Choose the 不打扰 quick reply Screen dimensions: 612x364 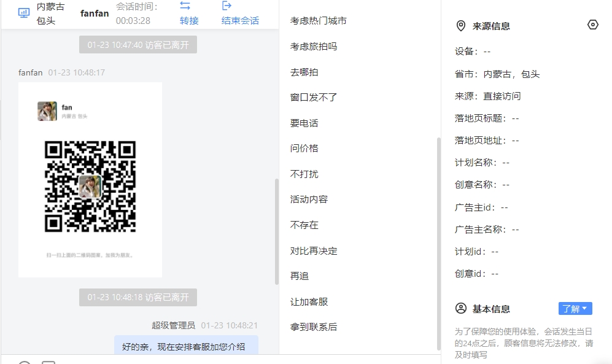click(x=304, y=174)
